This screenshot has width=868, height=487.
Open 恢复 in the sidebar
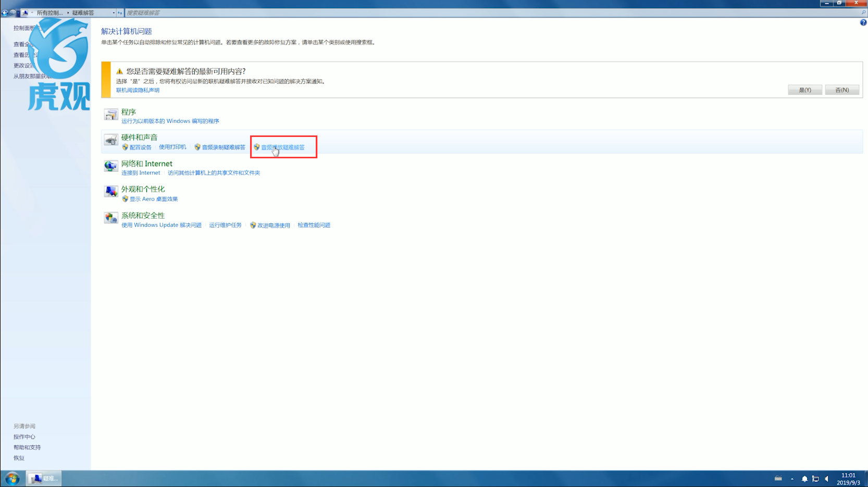19,458
